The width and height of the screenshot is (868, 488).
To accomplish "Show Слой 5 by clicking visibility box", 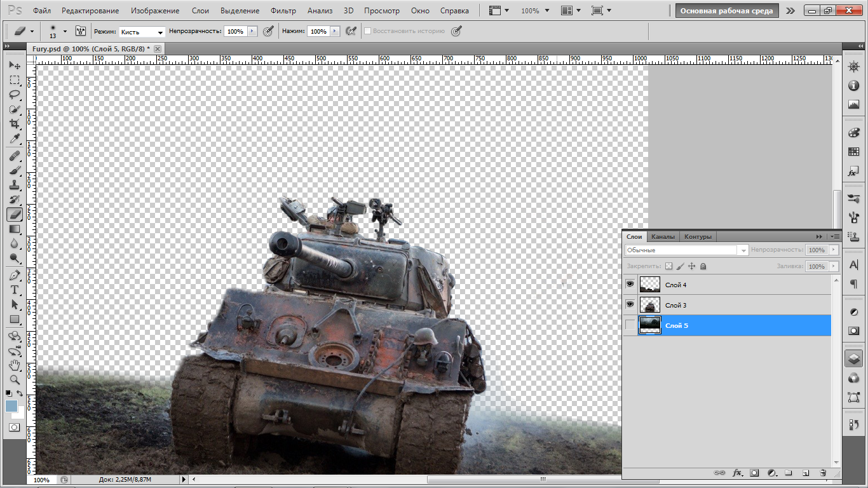I will coord(630,325).
